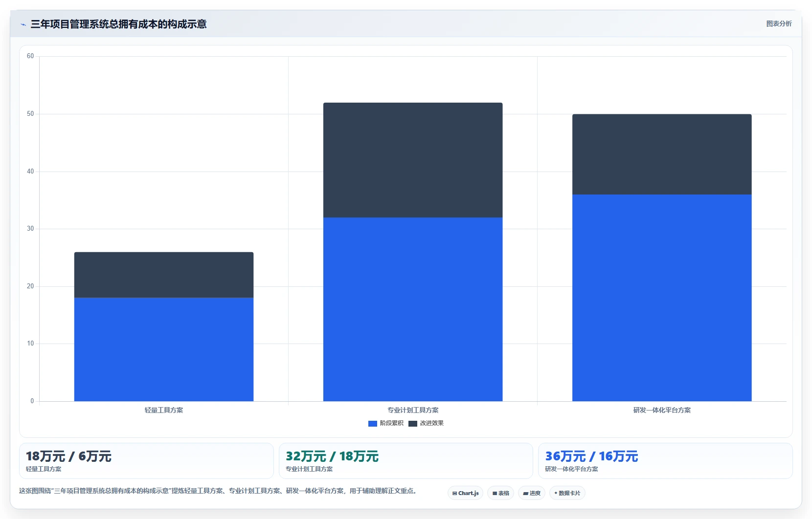This screenshot has width=812, height=519.
Task: Click the y-axis value 10
Action: tap(30, 344)
